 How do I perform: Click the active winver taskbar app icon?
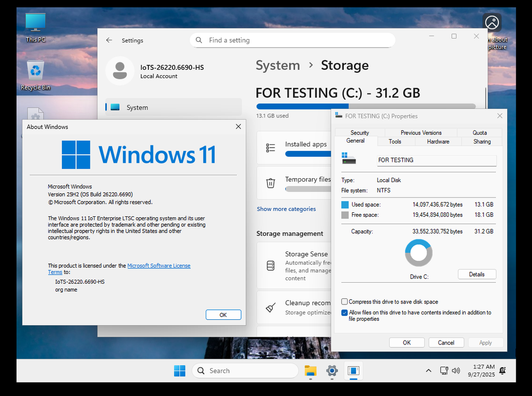coord(353,371)
